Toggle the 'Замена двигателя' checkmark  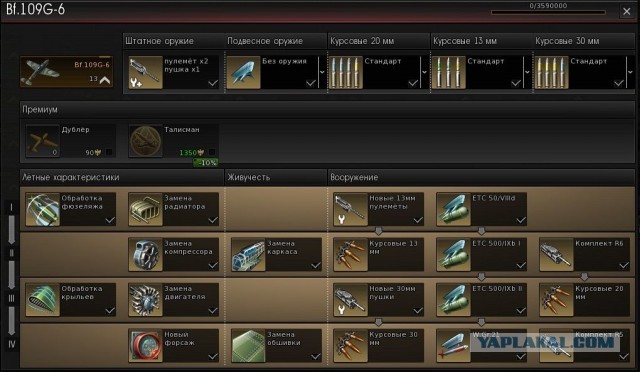click(x=213, y=311)
